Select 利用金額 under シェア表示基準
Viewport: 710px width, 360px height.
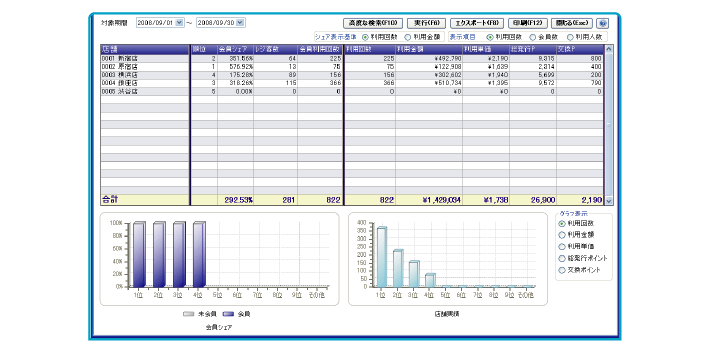[408, 38]
